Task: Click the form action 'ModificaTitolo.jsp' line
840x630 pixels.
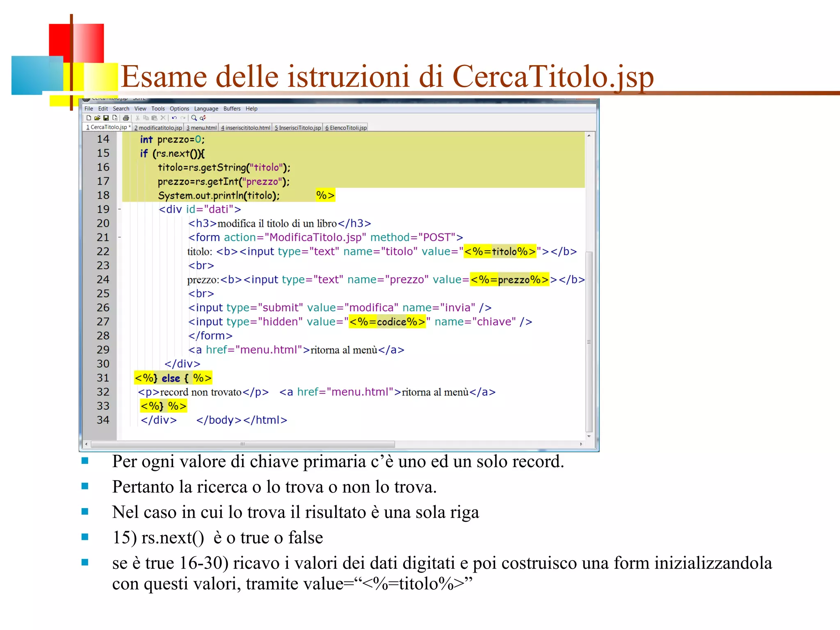Action: pos(326,237)
